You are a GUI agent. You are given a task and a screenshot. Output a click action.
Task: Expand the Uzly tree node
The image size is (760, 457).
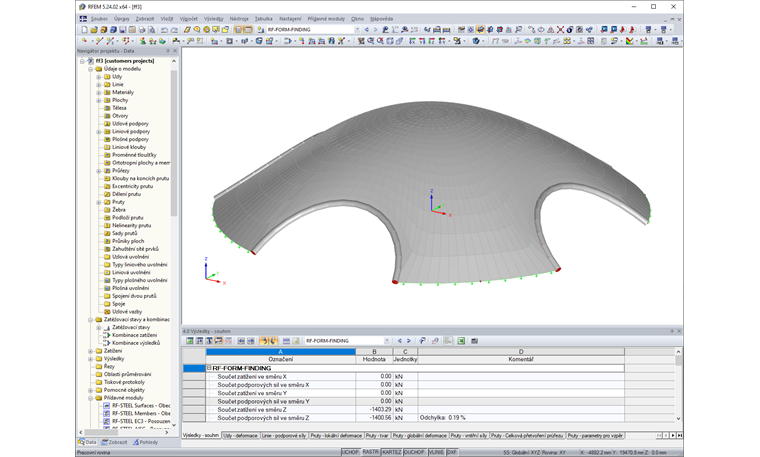[x=98, y=77]
